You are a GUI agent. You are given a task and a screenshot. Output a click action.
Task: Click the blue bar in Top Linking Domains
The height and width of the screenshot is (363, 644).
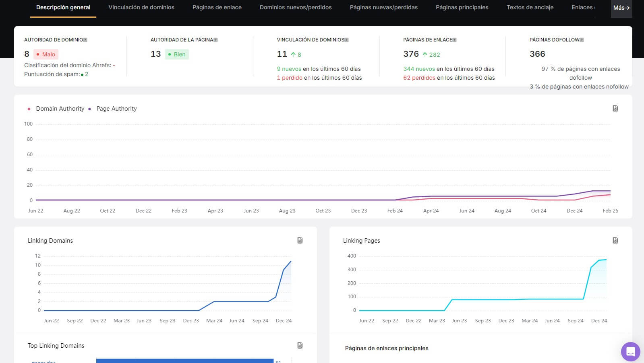[184, 361]
